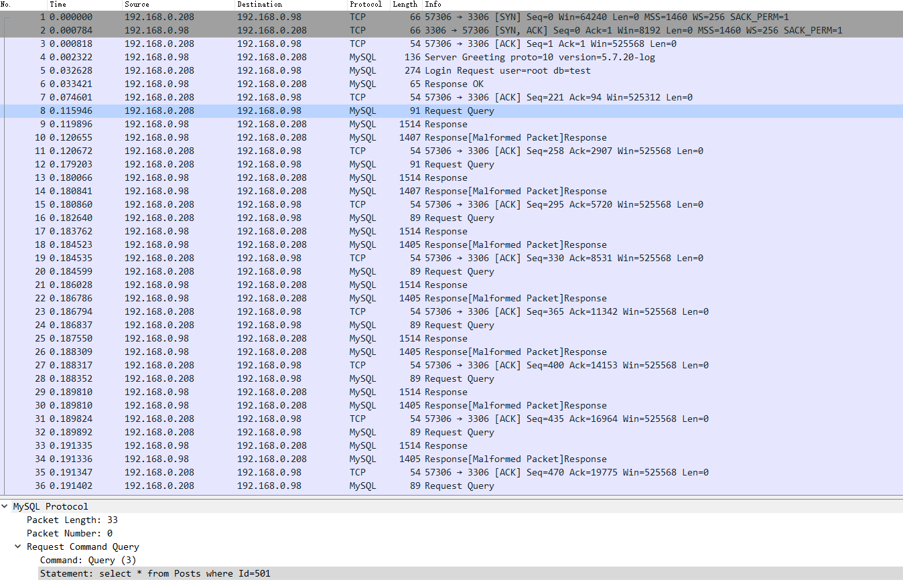Screen dimensions: 903x588
Task: Select packet 36 Request Query at 0.191402
Action: pos(451,486)
